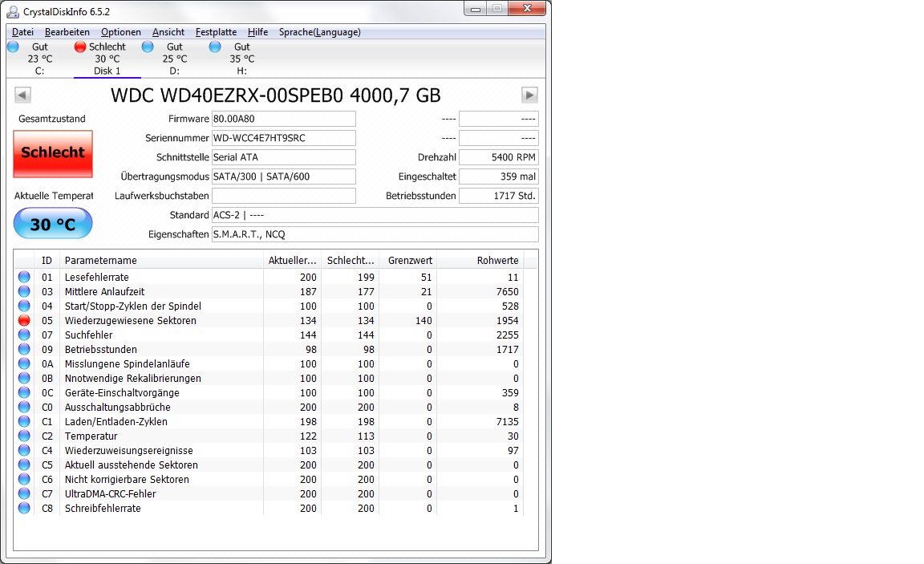Click the Übertragungsmodus field
This screenshot has height=564, width=924.
click(283, 177)
